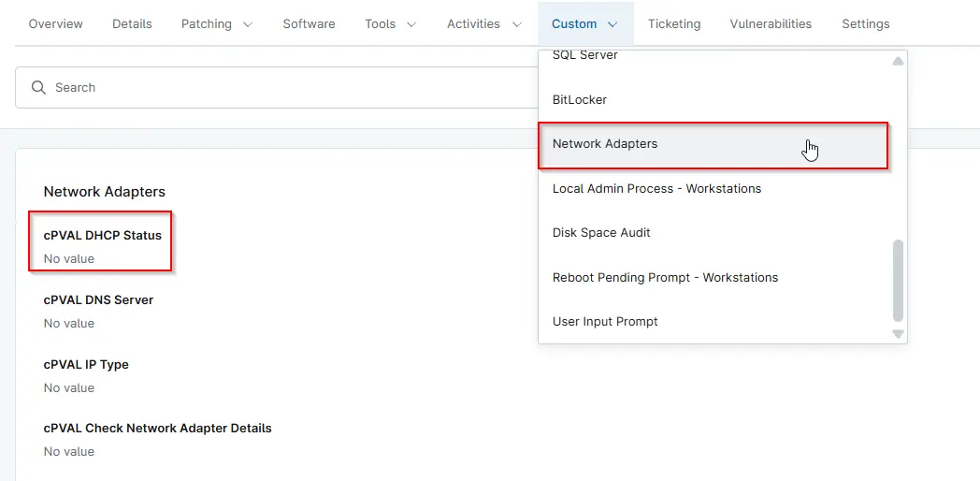Collapse the Custom tab dropdown
This screenshot has height=481, width=980.
(584, 24)
